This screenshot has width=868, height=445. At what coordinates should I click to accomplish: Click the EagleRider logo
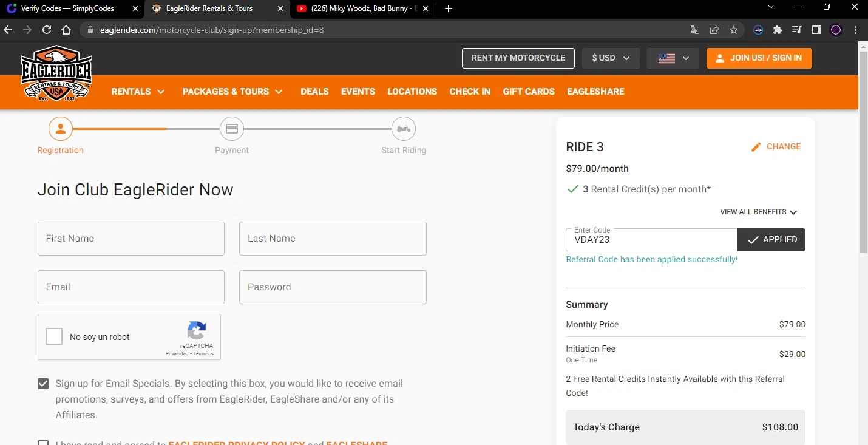(x=56, y=73)
